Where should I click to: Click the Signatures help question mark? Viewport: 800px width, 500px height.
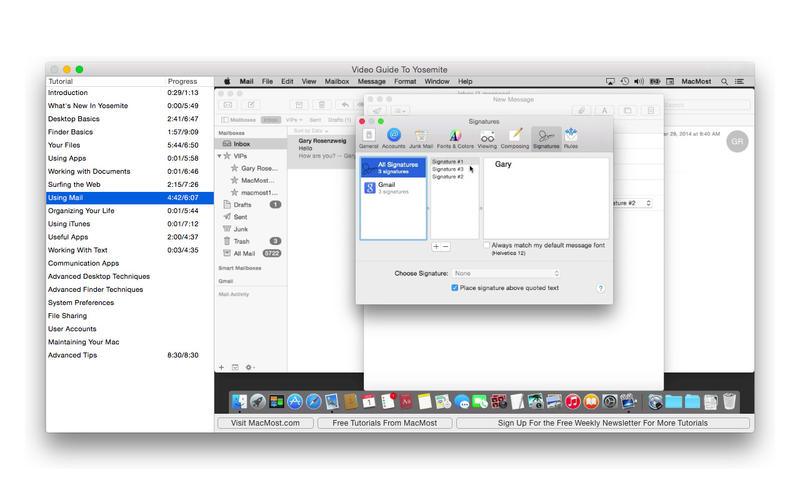pos(601,288)
